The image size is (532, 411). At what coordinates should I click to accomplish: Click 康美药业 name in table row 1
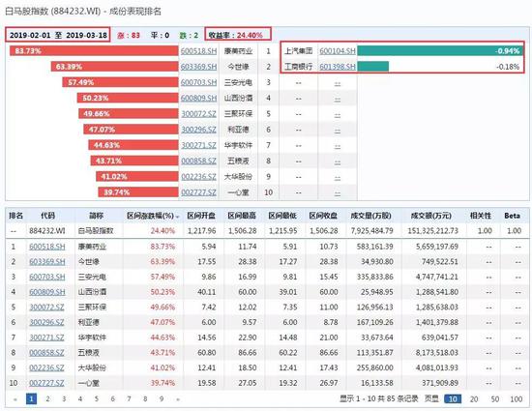click(92, 247)
